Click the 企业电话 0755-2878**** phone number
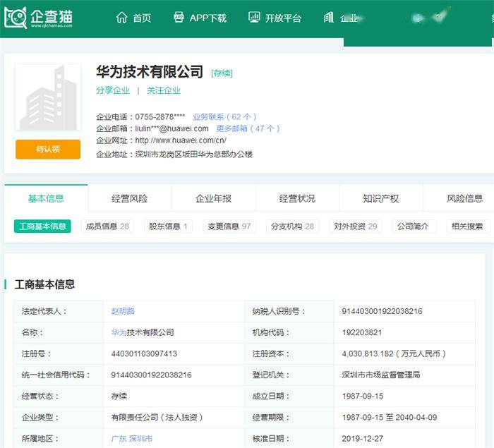 pyautogui.click(x=160, y=117)
